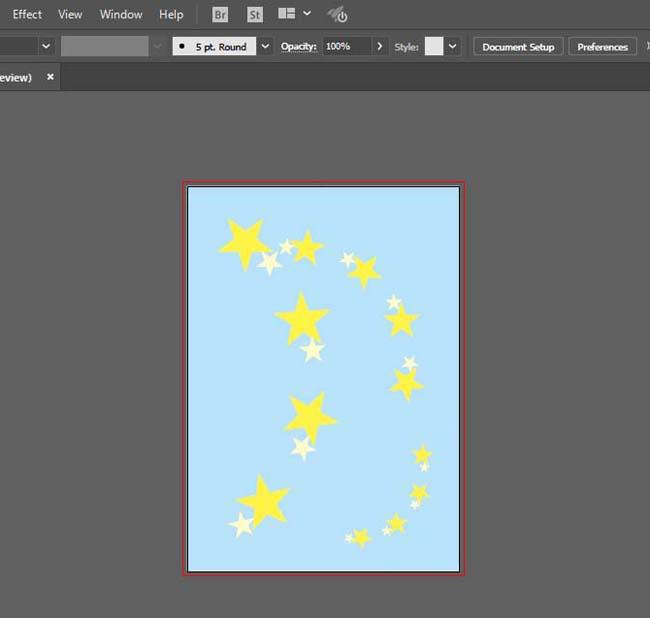650x618 pixels.
Task: Click the arrange documents layout icon
Action: tap(286, 14)
